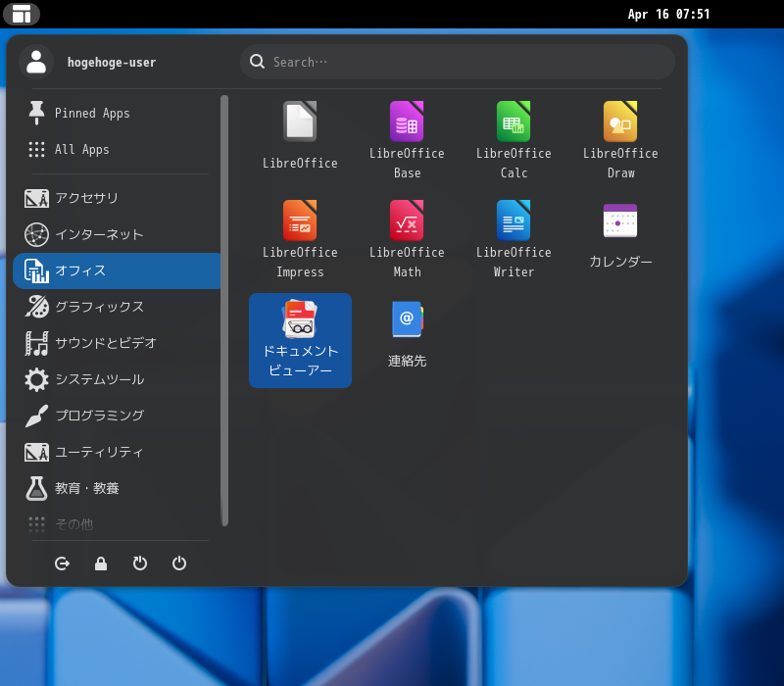This screenshot has height=686, width=784.
Task: Click the lock screen icon
Action: tap(101, 563)
